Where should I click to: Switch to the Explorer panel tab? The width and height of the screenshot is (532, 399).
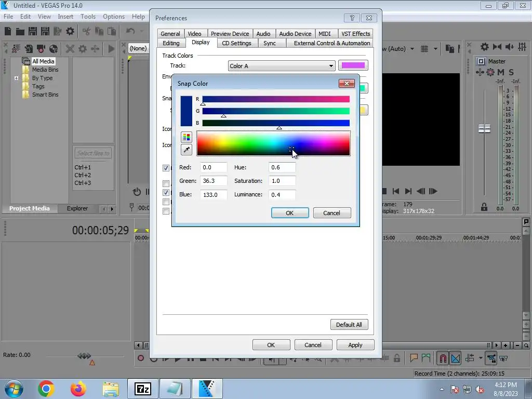pos(77,208)
